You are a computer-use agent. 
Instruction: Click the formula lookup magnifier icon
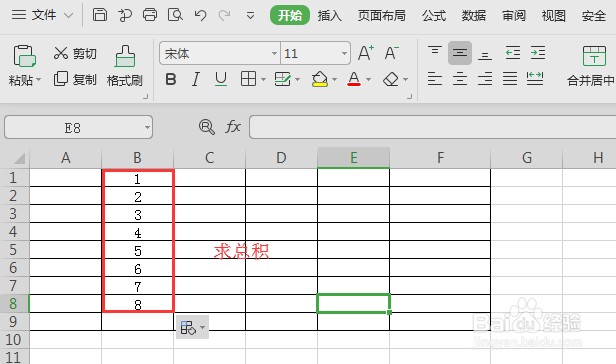click(x=207, y=127)
